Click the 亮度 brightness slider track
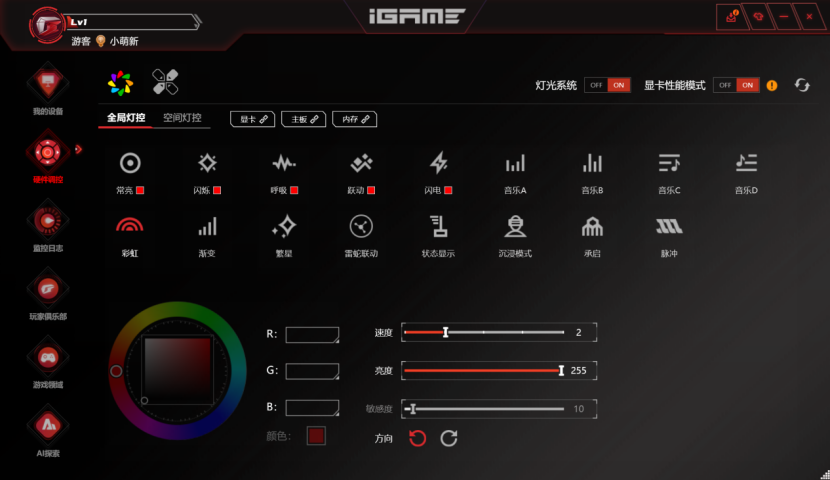The height and width of the screenshot is (480, 830). (x=482, y=370)
